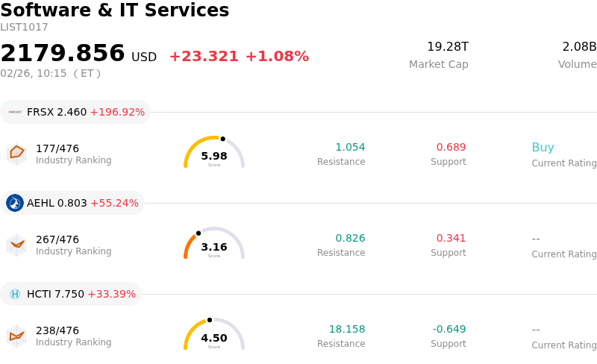Screen dimensions: 597x364
Task: Click the FRSX Buy current rating
Action: (x=543, y=148)
